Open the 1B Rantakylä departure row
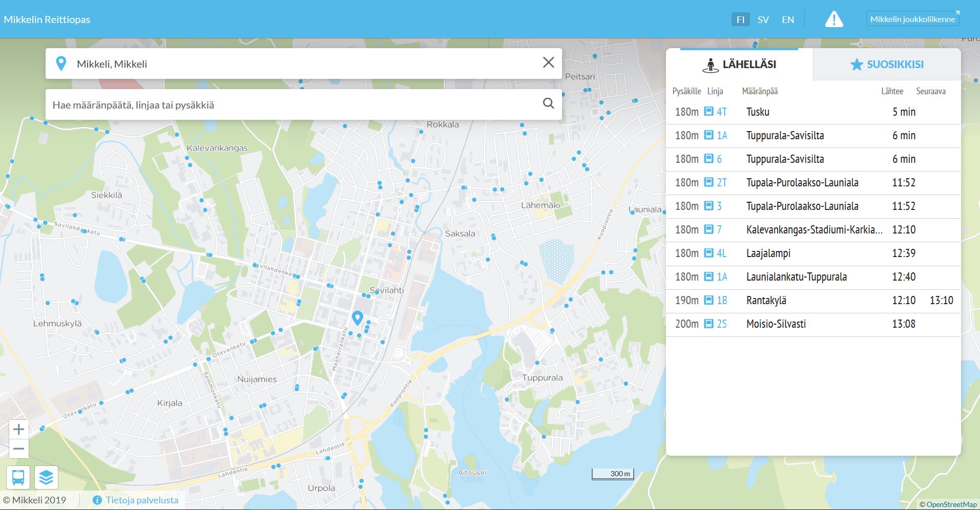Viewport: 980px width, 510px height. (x=812, y=301)
